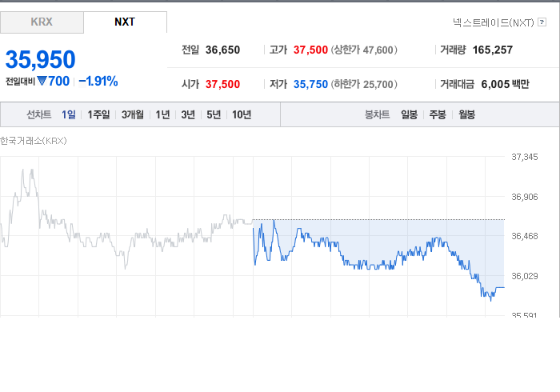This screenshot has width=560, height=392.
Task: Click the 전일대비 label
Action: point(20,82)
